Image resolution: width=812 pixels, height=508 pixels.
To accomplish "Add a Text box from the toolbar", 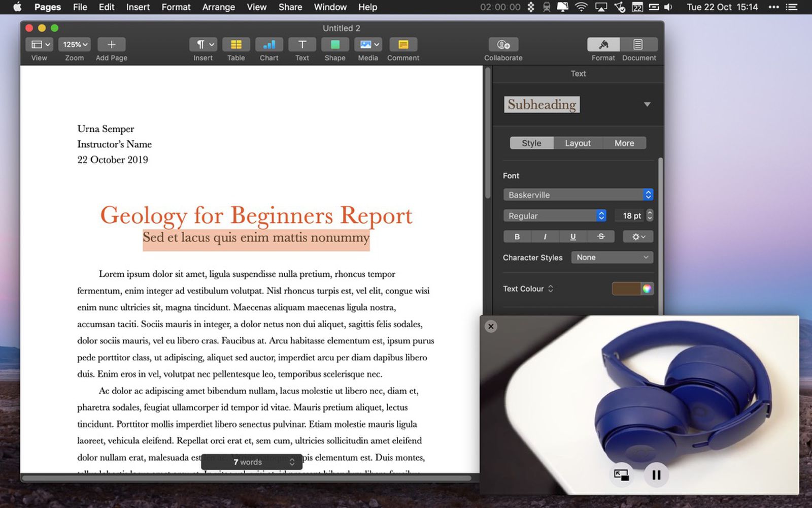I will 302,45.
